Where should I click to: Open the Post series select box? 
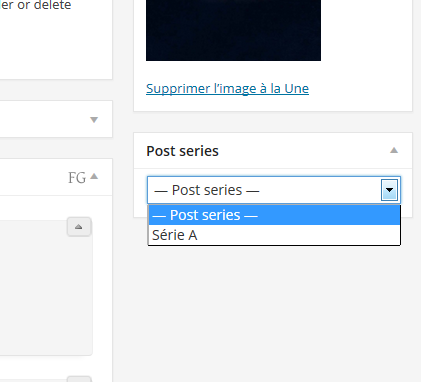[x=274, y=190]
